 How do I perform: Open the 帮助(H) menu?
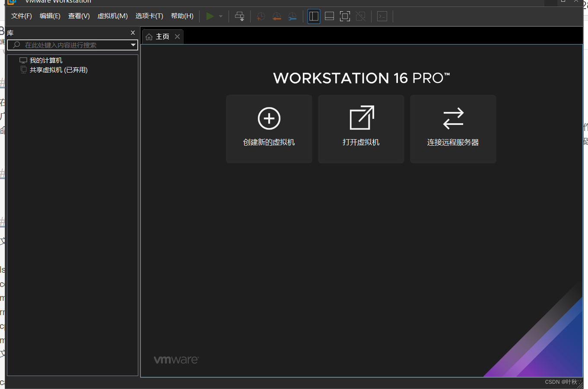pos(182,16)
